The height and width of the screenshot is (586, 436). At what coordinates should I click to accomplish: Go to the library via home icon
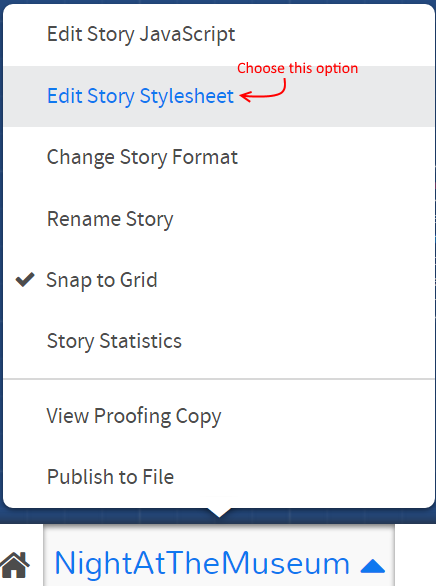(15, 564)
